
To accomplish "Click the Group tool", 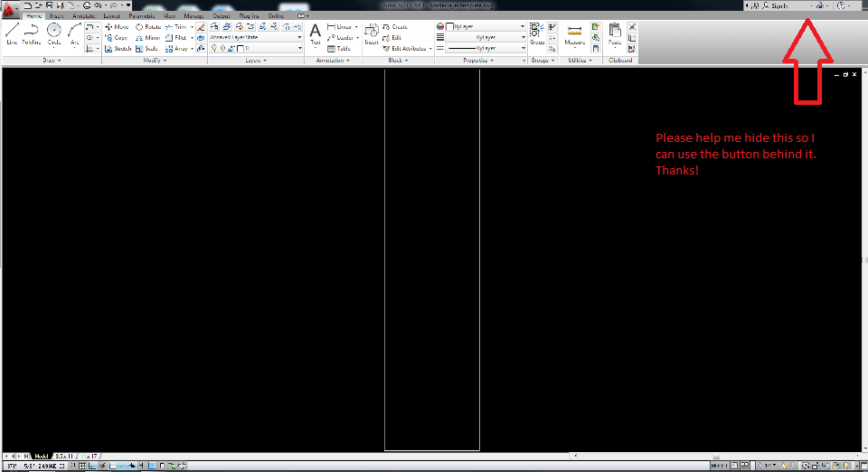I will coord(536,33).
